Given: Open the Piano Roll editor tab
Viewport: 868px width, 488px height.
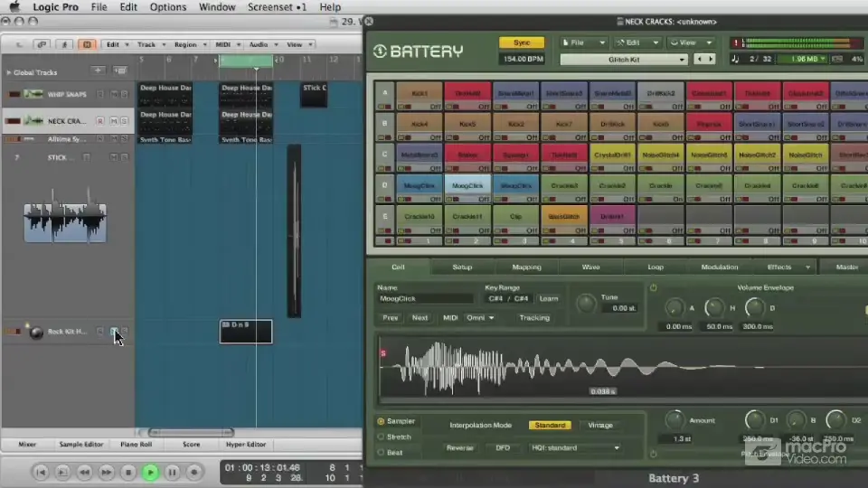Looking at the screenshot, I should point(137,445).
